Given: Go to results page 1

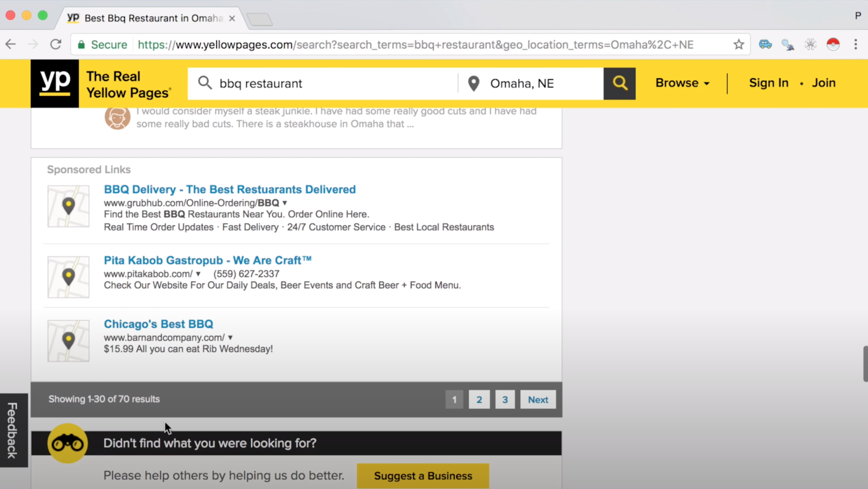Looking at the screenshot, I should pyautogui.click(x=454, y=399).
